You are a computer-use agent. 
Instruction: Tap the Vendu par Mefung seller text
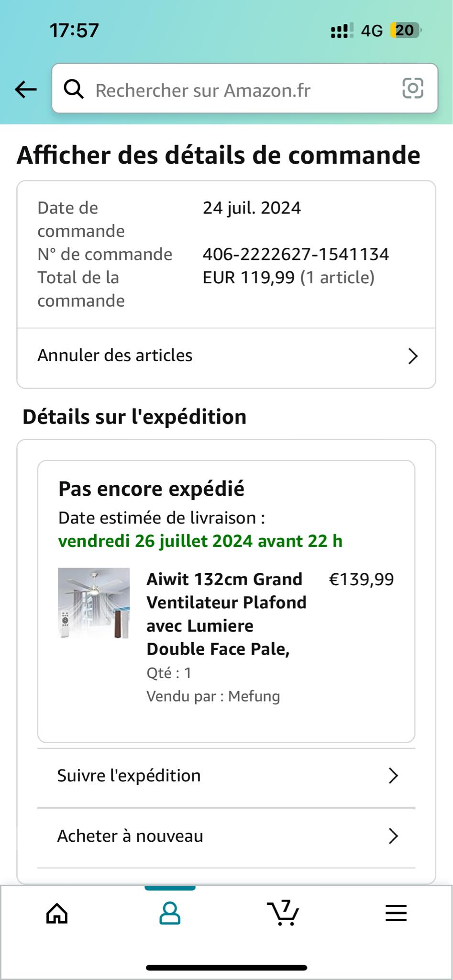pos(213,696)
